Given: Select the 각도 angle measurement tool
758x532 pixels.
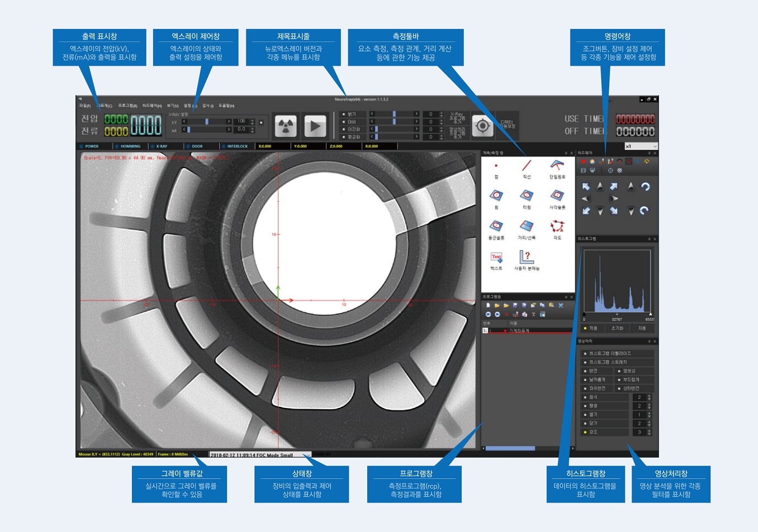Looking at the screenshot, I should (557, 227).
